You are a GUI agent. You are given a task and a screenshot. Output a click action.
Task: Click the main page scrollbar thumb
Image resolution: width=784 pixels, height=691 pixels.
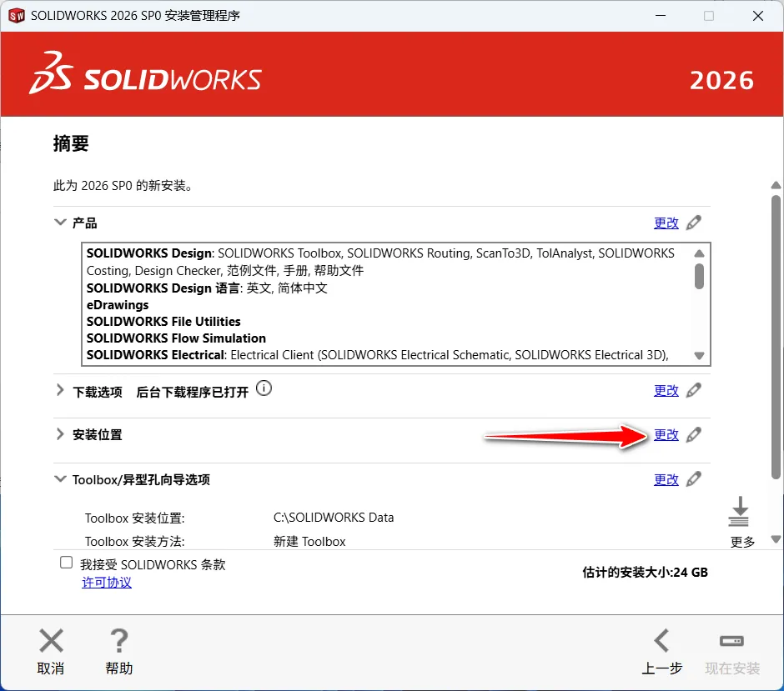(x=776, y=338)
